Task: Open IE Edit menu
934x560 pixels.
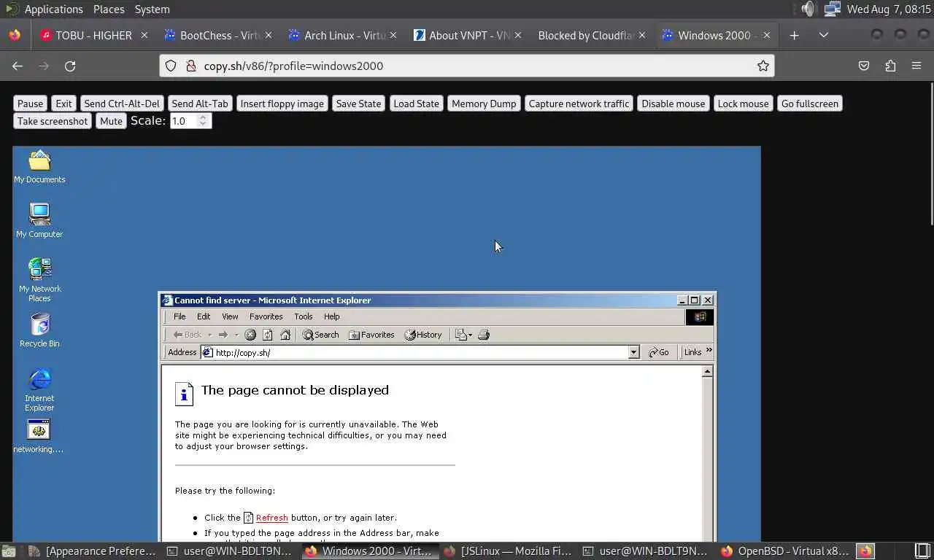Action: 204,316
